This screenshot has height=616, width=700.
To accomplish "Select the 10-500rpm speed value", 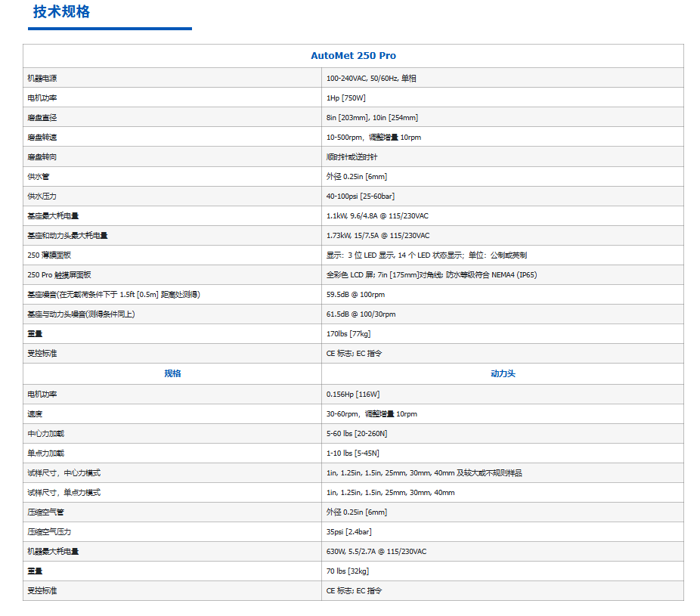I will [x=373, y=137].
